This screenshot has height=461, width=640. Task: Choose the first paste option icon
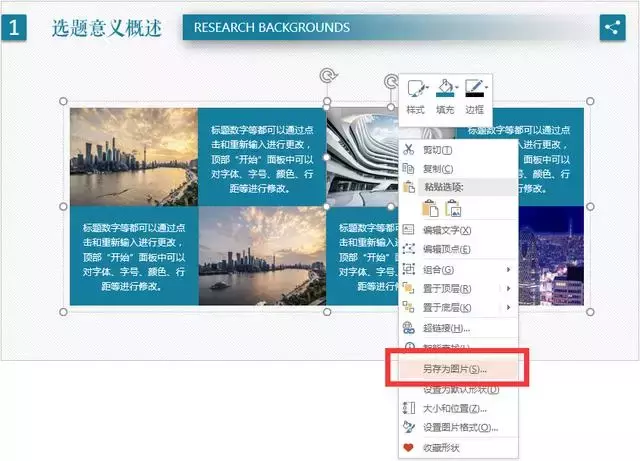coord(430,208)
